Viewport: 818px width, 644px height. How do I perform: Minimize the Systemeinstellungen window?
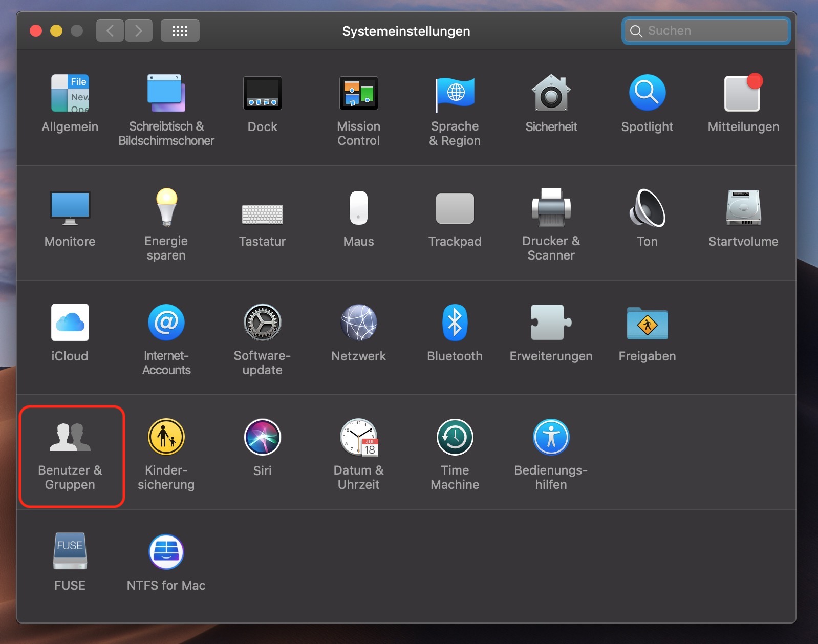56,31
